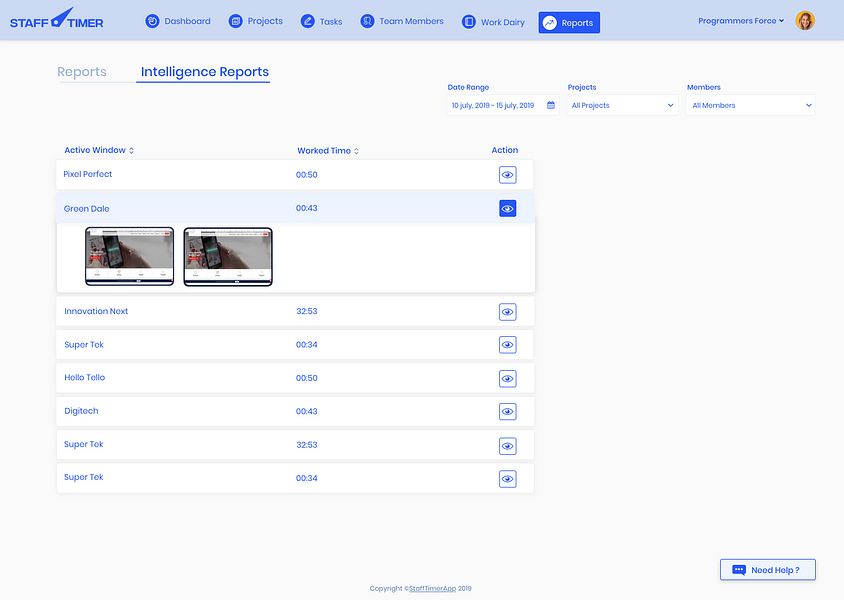Click the Projects nav icon
This screenshot has height=600, width=844.
(235, 21)
